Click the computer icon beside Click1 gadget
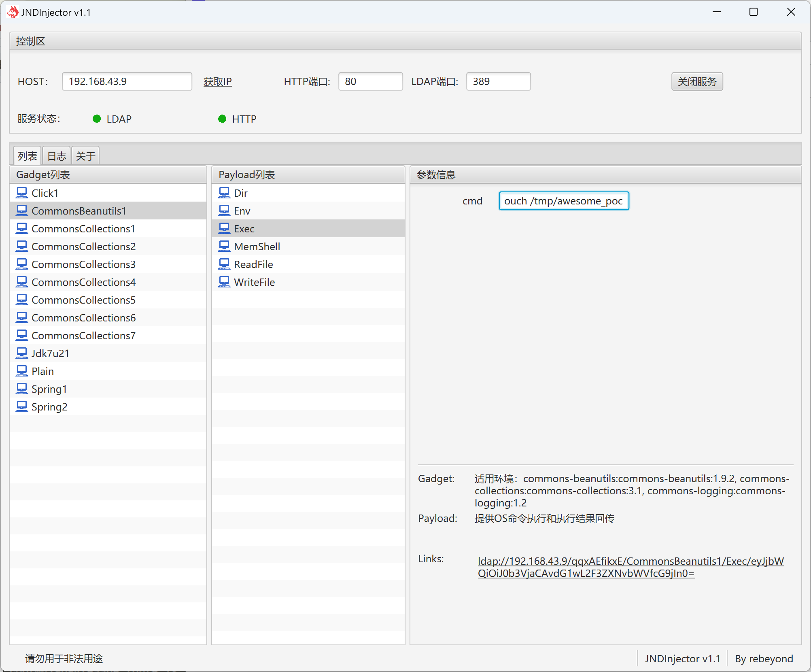This screenshot has height=672, width=811. [x=22, y=193]
